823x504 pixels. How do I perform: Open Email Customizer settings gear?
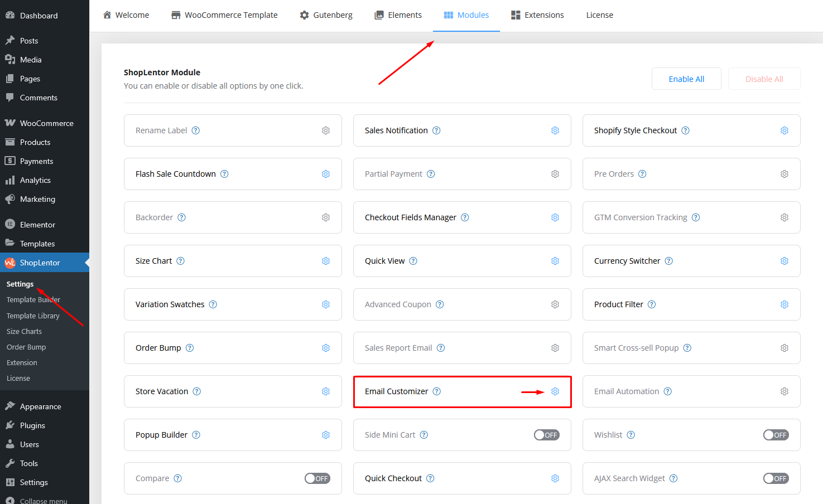[555, 391]
